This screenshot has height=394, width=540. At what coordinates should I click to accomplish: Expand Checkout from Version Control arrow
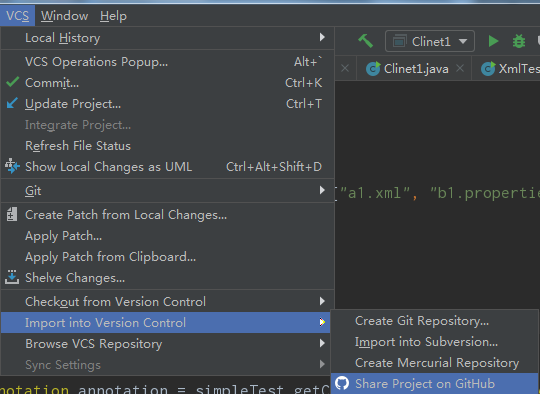[x=322, y=301]
